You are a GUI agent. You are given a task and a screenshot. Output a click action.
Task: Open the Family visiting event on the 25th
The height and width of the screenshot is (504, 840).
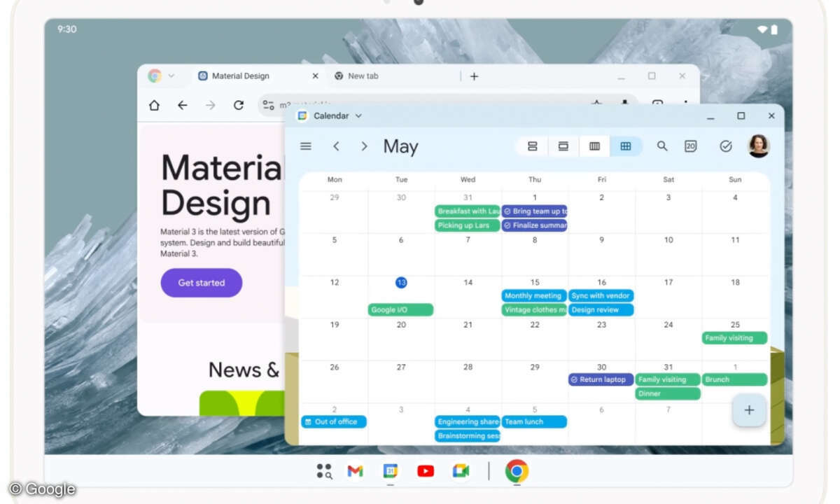(735, 337)
